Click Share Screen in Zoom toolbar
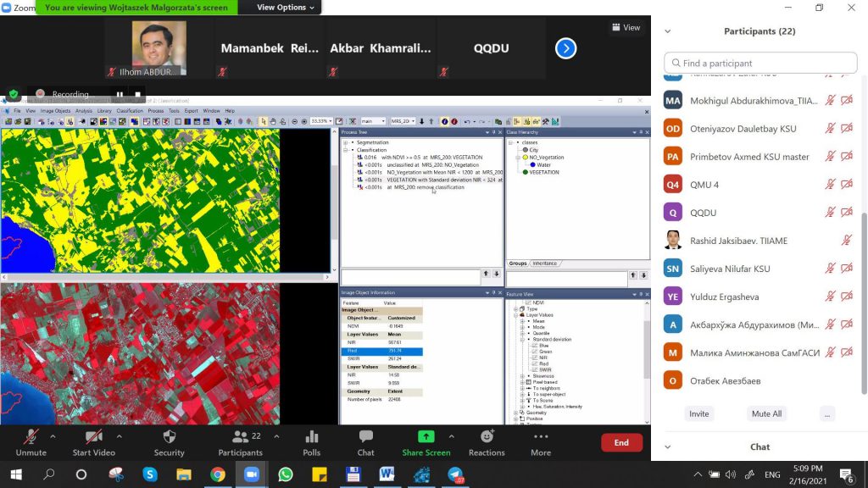The image size is (868, 488). click(x=426, y=442)
